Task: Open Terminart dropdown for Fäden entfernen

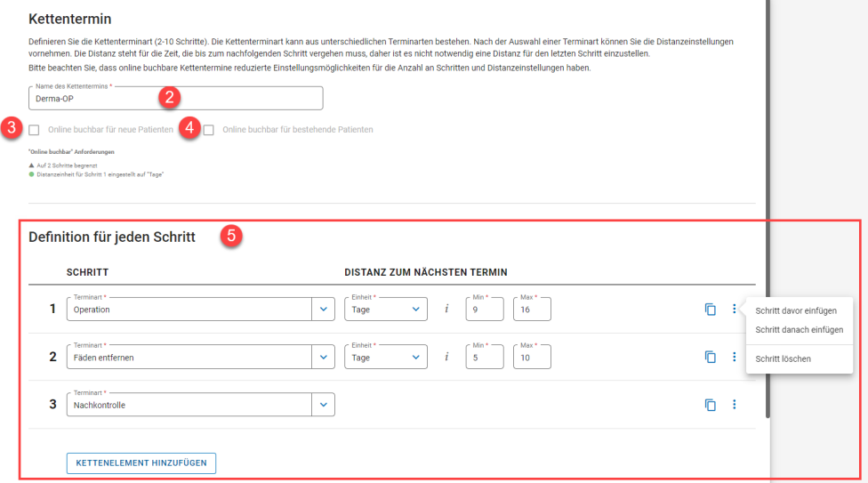Action: coord(322,357)
